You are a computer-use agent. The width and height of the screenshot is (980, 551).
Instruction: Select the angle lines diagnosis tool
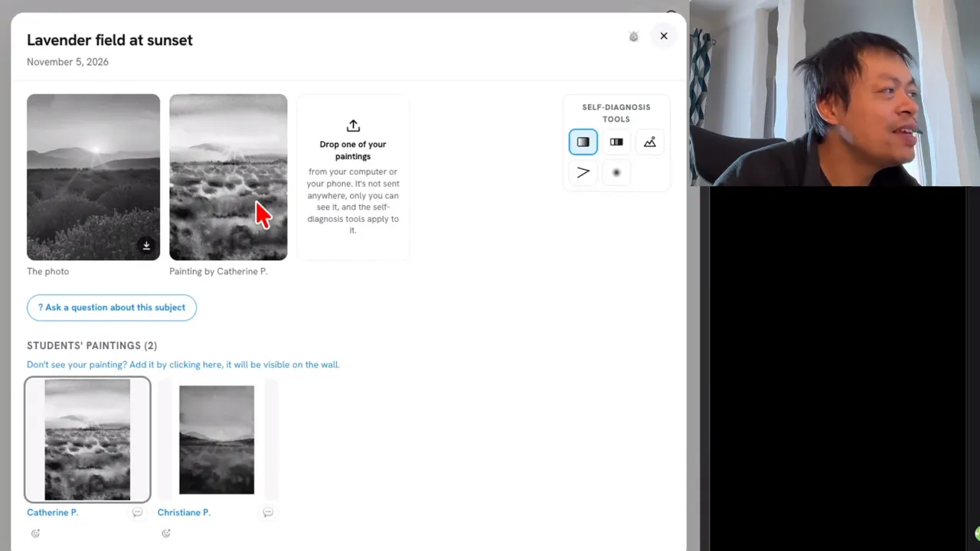(583, 172)
